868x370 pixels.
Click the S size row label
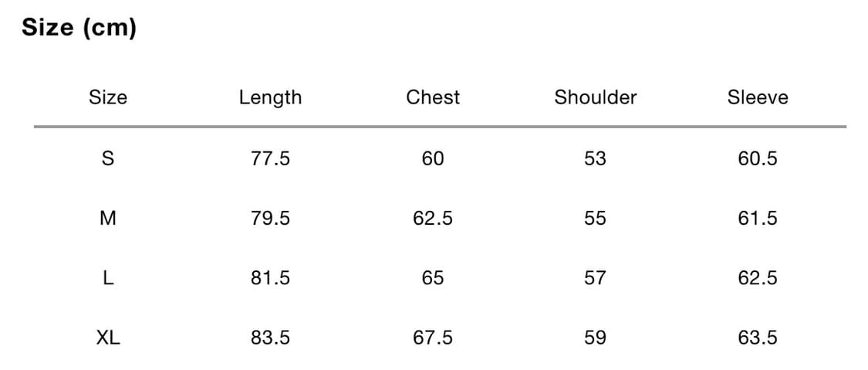tap(108, 158)
